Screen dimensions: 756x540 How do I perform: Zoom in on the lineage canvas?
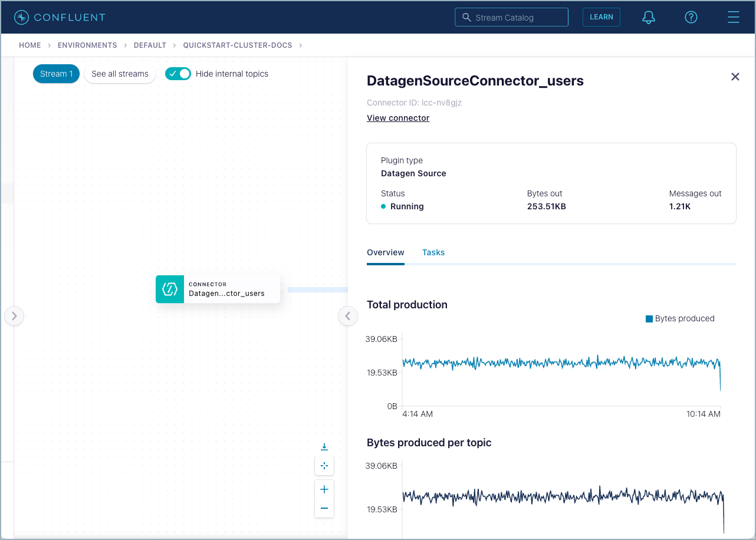click(324, 489)
